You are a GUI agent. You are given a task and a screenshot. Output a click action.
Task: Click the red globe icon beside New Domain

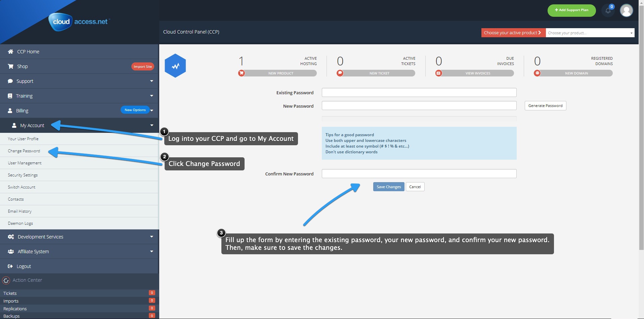pyautogui.click(x=537, y=73)
